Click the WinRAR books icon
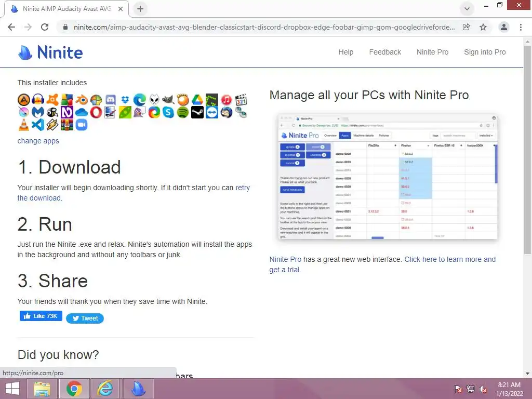Image resolution: width=532 pixels, height=399 pixels. (x=67, y=125)
